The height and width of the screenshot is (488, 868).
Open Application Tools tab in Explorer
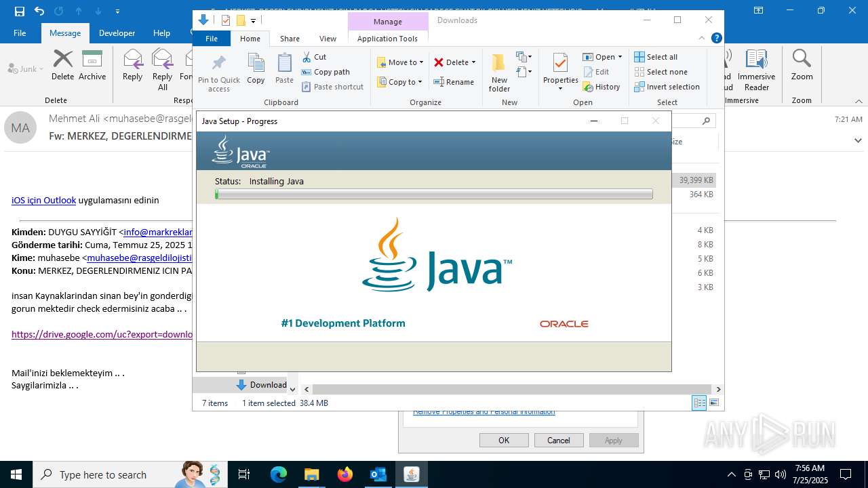click(387, 39)
